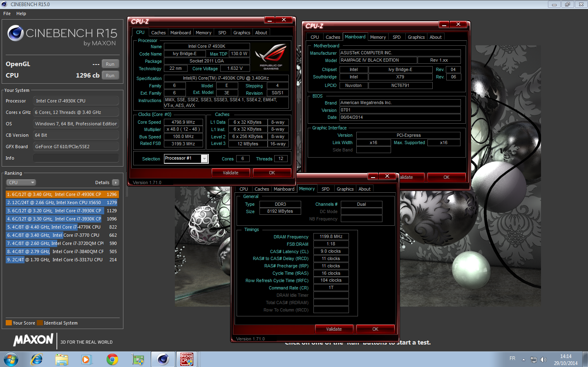The height and width of the screenshot is (367, 588).
Task: Click OK in the CPU tab CPU-Z window
Action: [272, 173]
